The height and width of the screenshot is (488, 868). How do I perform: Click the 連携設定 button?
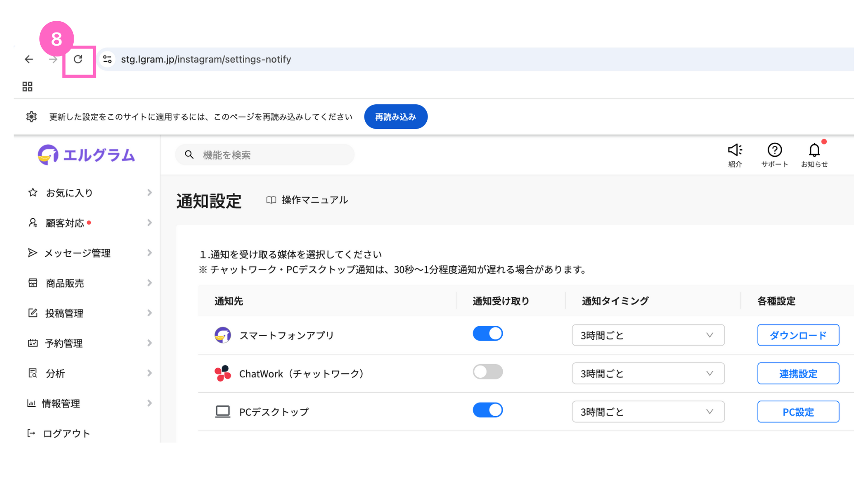pos(798,373)
